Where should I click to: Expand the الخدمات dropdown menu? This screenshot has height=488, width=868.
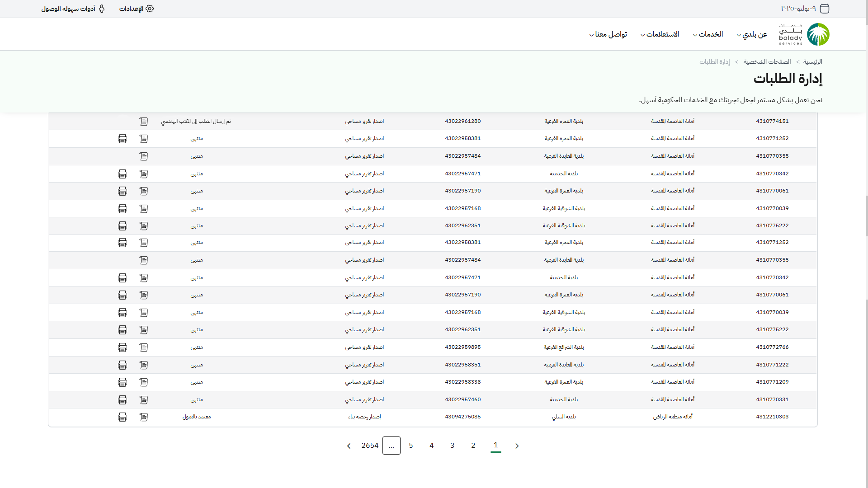coord(708,34)
